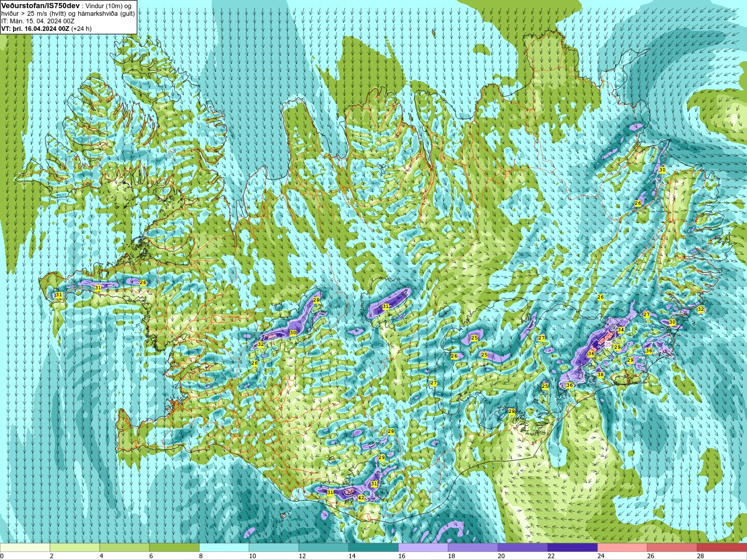Image resolution: width=747 pixels, height=560 pixels.
Task: Select the 14–16 m/s dark teal legend swatch
Action: tap(373, 548)
